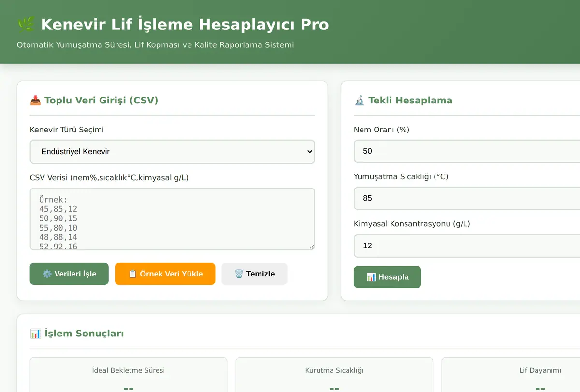The width and height of the screenshot is (580, 392).
Task: Click the gear icon on Verileri İşle
Action: point(47,274)
